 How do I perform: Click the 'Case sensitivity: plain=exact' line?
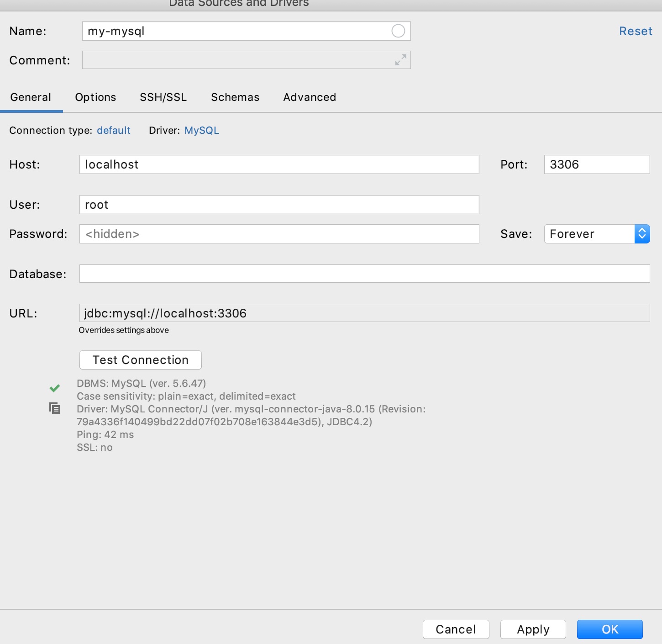[x=186, y=396]
